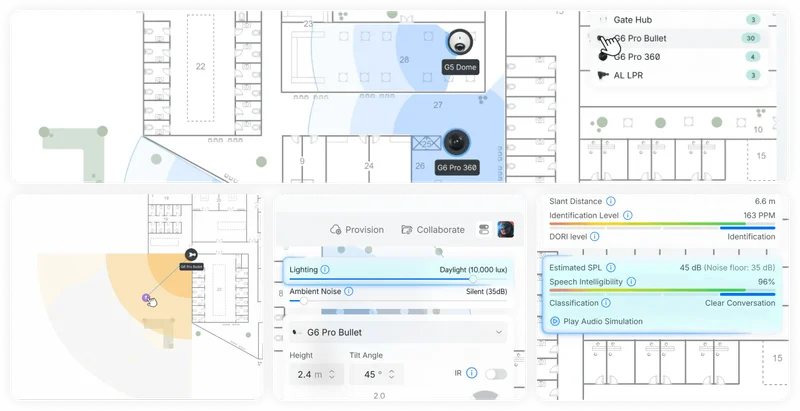Click the G5 Dome label tag
800x411 pixels.
(x=460, y=67)
